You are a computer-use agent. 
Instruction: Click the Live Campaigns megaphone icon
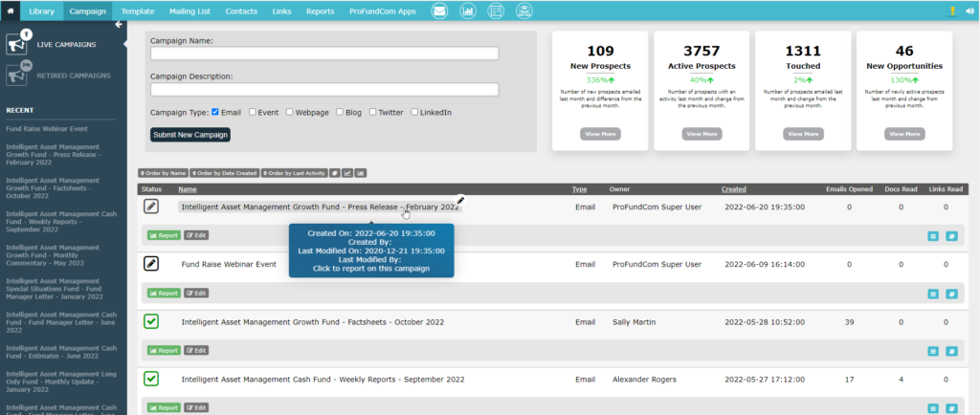[17, 44]
